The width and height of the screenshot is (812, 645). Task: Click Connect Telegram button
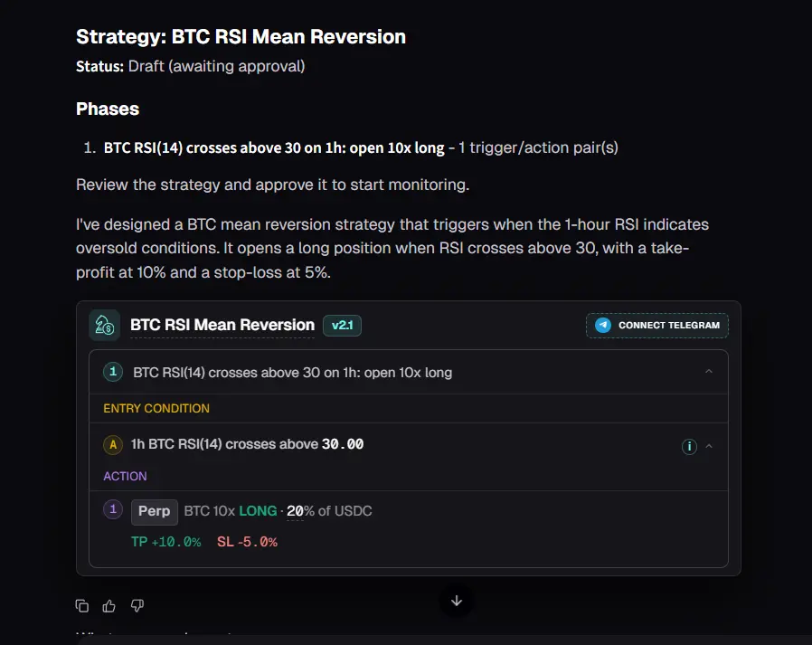tap(657, 326)
